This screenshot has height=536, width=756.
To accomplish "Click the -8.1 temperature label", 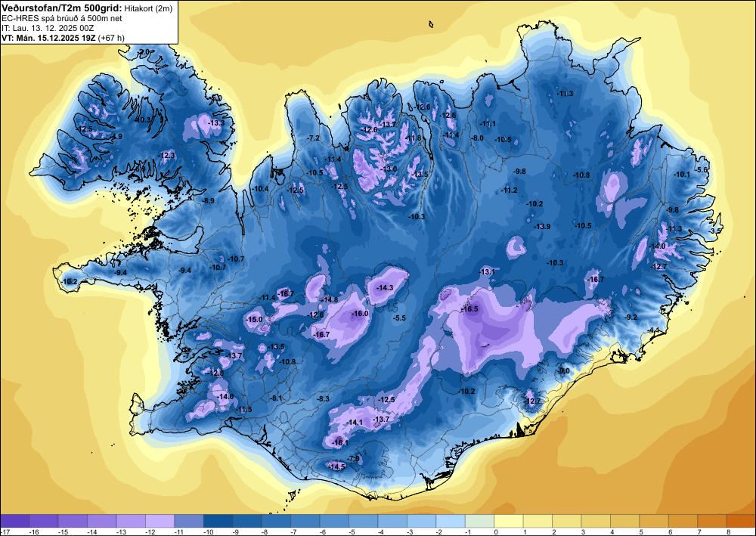I will click(276, 398).
